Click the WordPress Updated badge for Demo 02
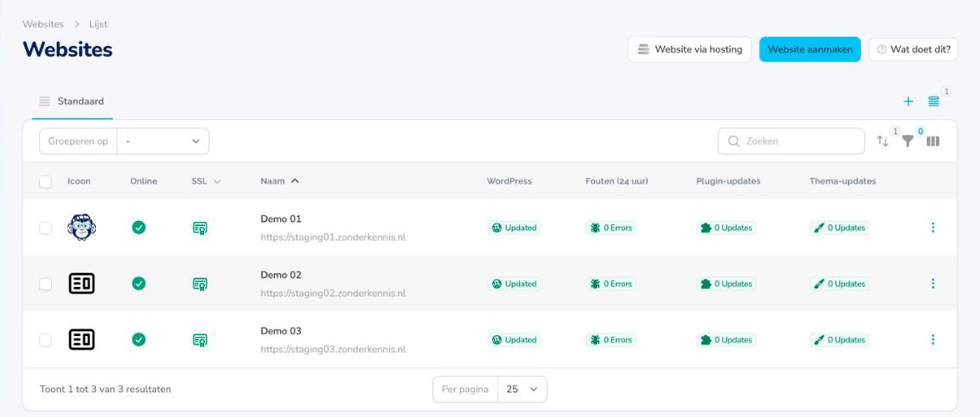 pos(513,284)
